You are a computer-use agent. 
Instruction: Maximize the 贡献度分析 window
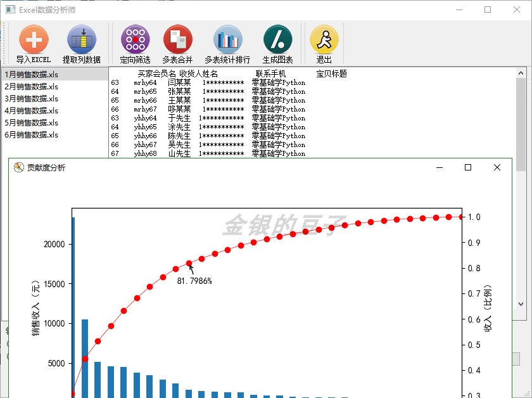(468, 167)
